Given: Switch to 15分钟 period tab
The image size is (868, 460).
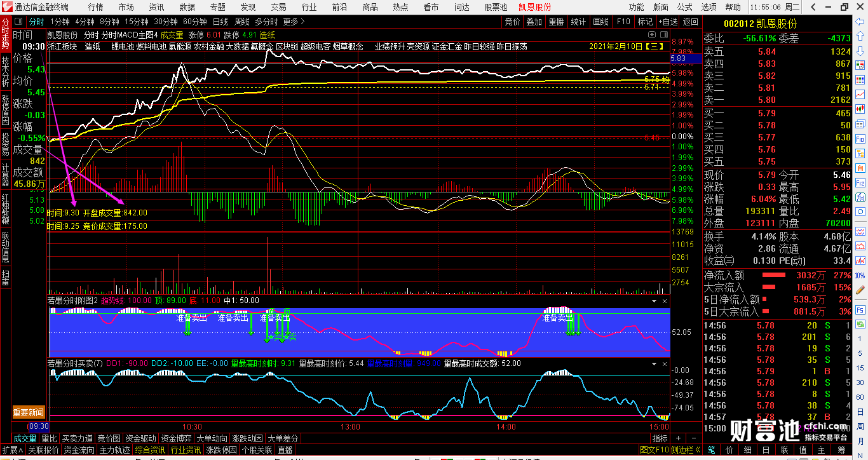Looking at the screenshot, I should tap(137, 22).
